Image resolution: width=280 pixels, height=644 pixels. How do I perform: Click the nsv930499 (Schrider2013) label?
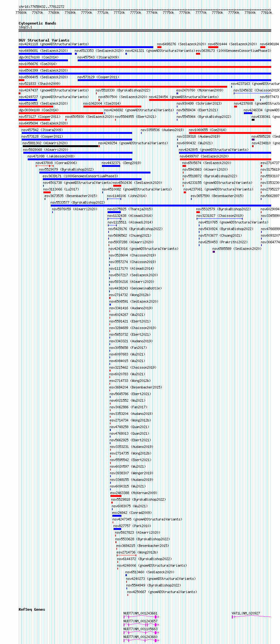(199, 103)
